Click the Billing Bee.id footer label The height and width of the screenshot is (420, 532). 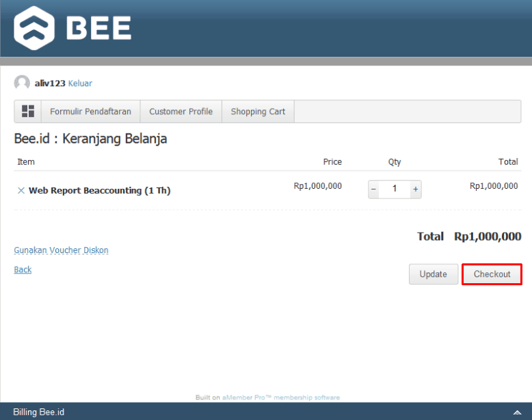pyautogui.click(x=39, y=412)
